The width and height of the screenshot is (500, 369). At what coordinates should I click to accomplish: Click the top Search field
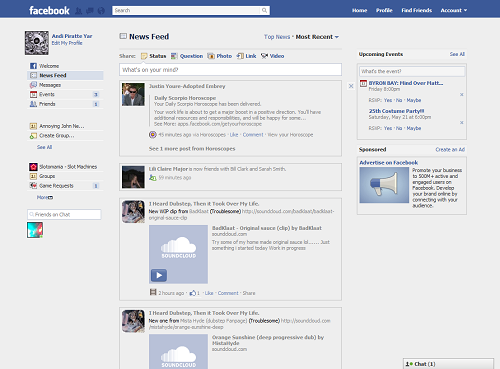tap(186, 10)
